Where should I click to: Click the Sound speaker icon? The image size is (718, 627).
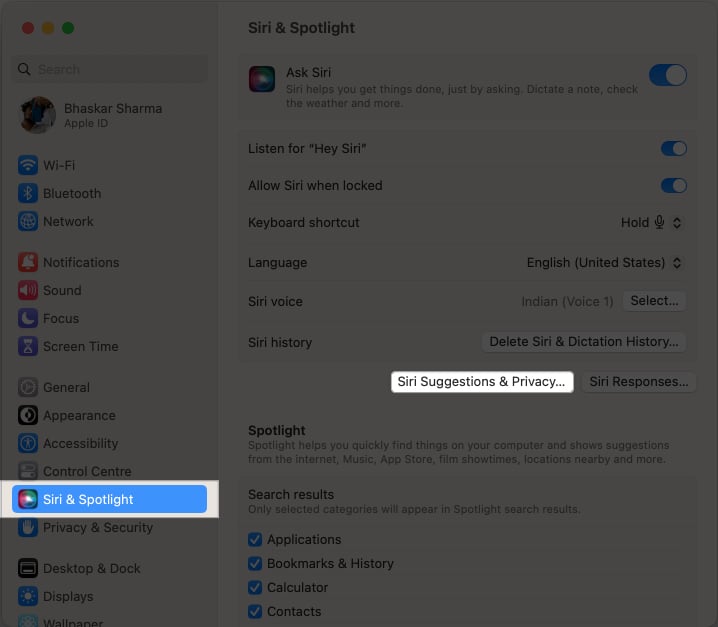point(28,290)
